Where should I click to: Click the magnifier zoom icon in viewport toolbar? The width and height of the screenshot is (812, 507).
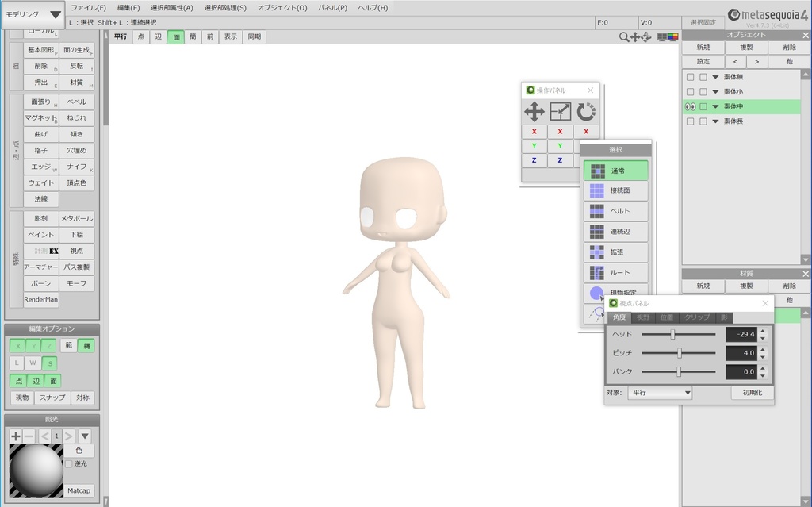624,37
